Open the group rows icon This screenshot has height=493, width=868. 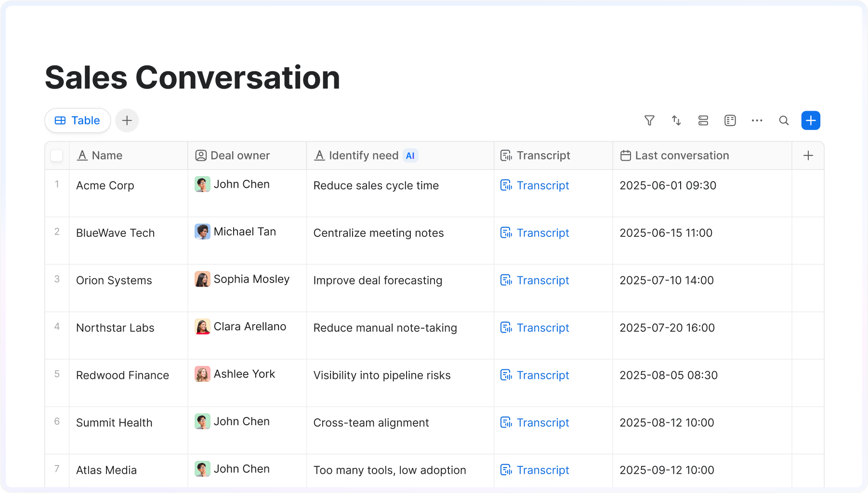click(703, 120)
